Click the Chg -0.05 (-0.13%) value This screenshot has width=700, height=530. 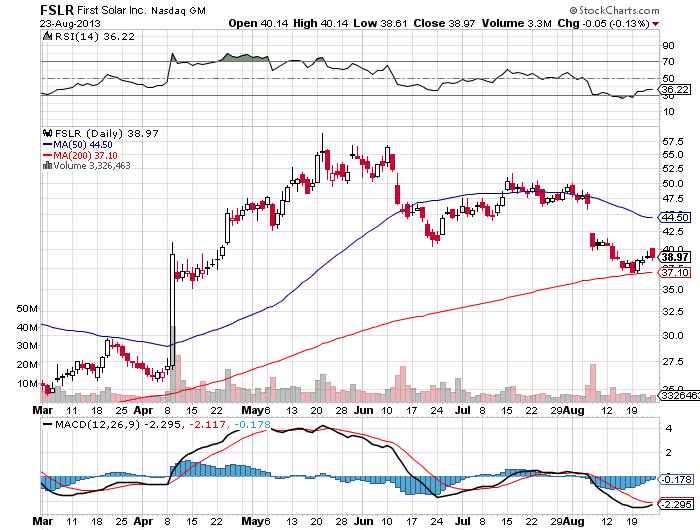pos(603,23)
